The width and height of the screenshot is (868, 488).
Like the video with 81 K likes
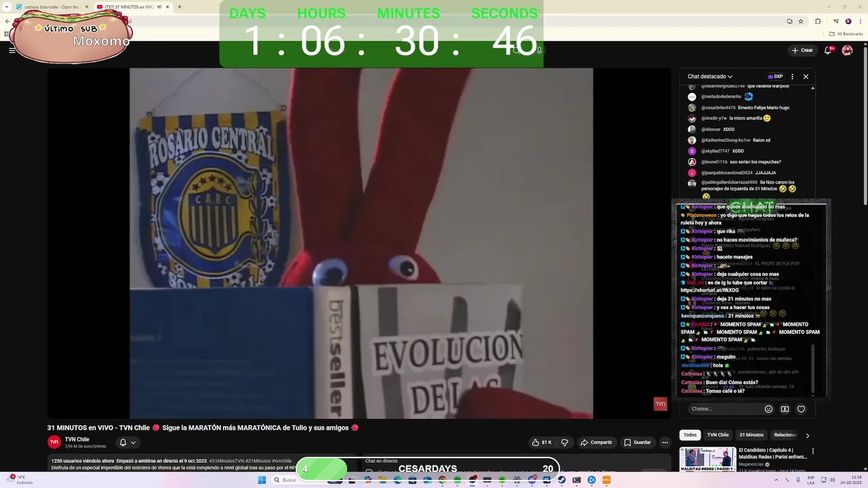pyautogui.click(x=541, y=443)
